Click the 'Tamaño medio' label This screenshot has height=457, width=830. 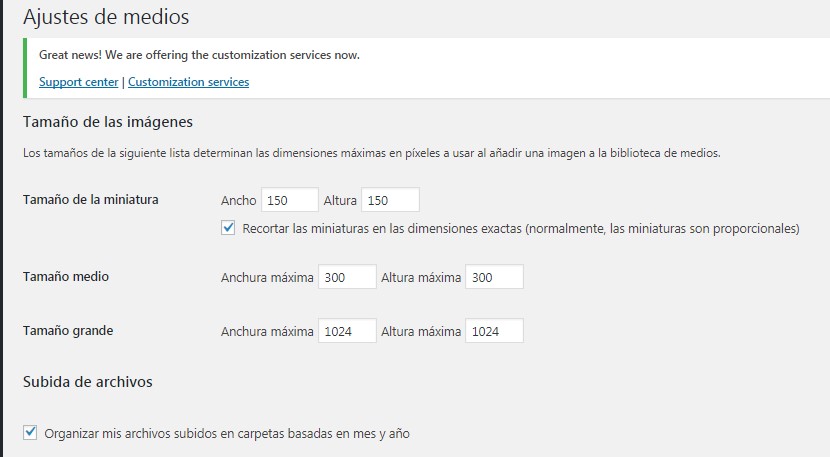[66, 276]
